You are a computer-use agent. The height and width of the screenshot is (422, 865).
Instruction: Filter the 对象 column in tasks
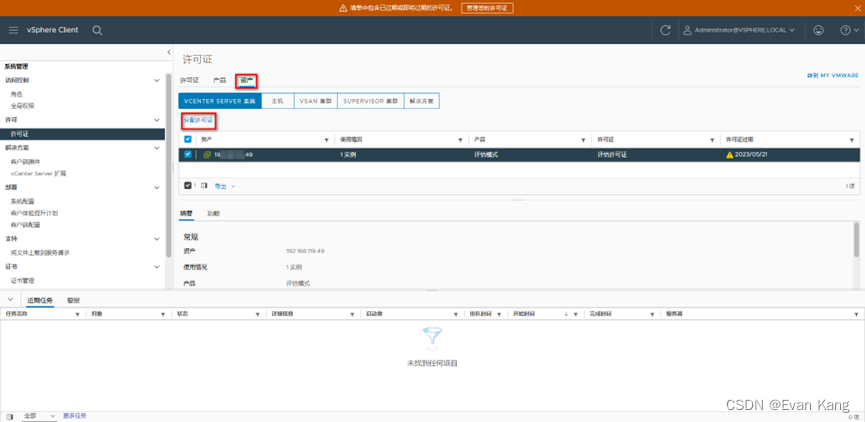[163, 314]
